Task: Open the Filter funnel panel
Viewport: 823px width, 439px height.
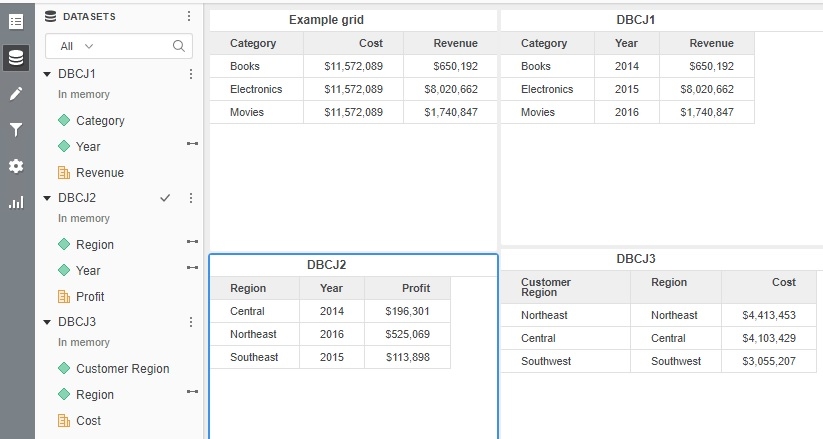Action: 16,129
